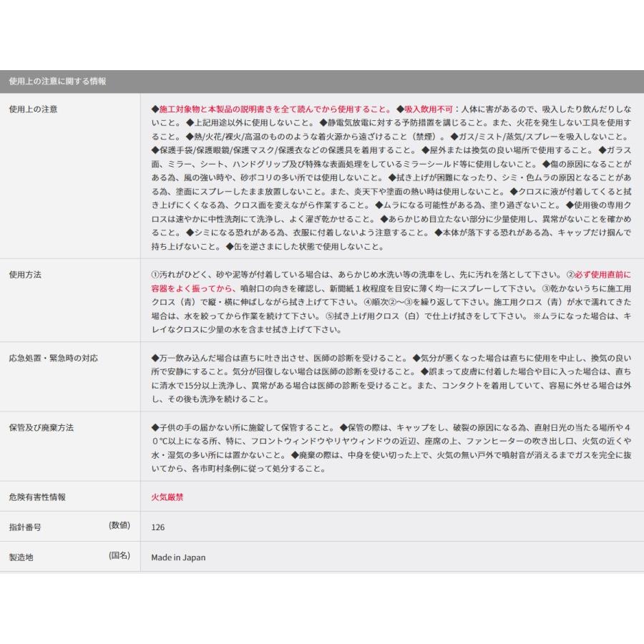Click the (数値) unit label

pyautogui.click(x=119, y=525)
